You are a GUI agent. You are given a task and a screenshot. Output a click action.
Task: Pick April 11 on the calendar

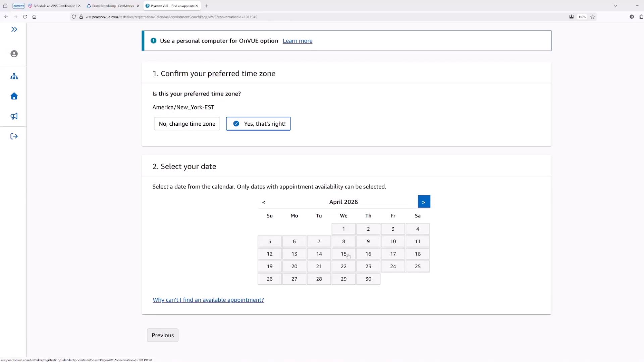click(418, 241)
